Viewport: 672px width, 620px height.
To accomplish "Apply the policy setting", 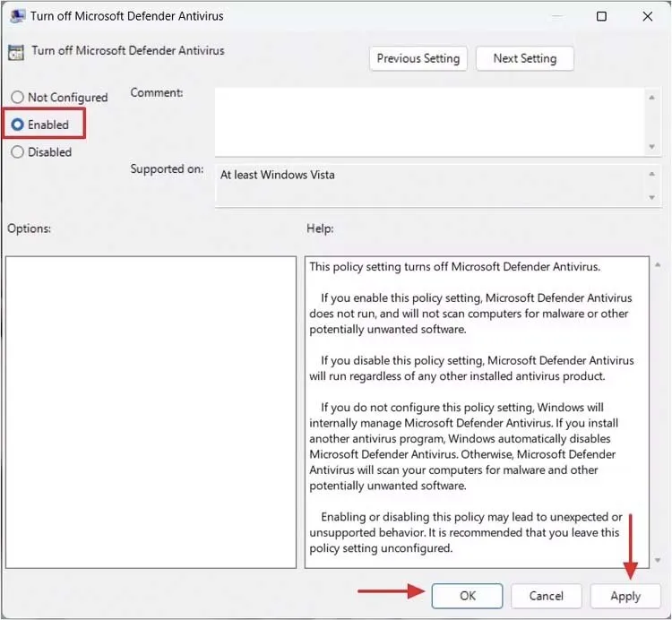I will coord(625,596).
